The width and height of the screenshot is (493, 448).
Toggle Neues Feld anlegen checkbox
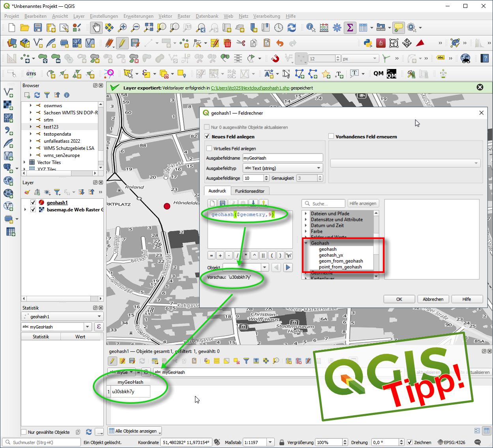[207, 136]
